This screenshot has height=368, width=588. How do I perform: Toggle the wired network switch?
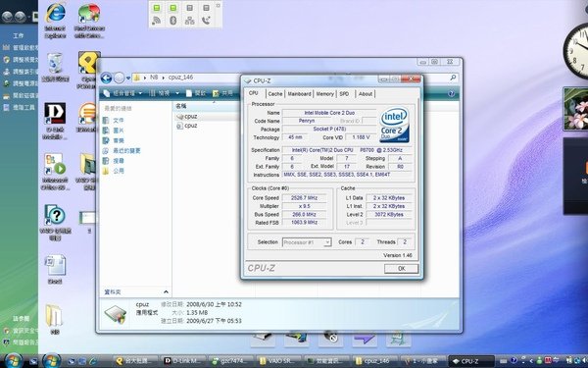point(190,8)
